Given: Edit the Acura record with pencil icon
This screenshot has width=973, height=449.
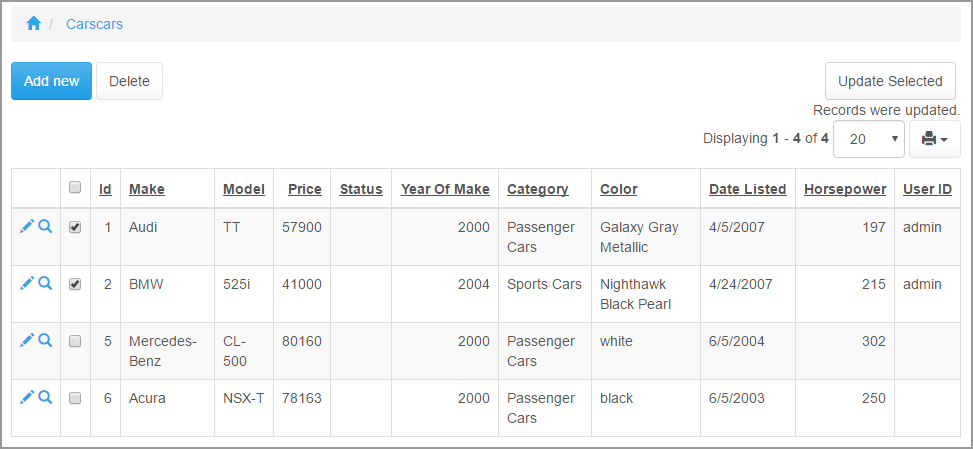Looking at the screenshot, I should 27,397.
